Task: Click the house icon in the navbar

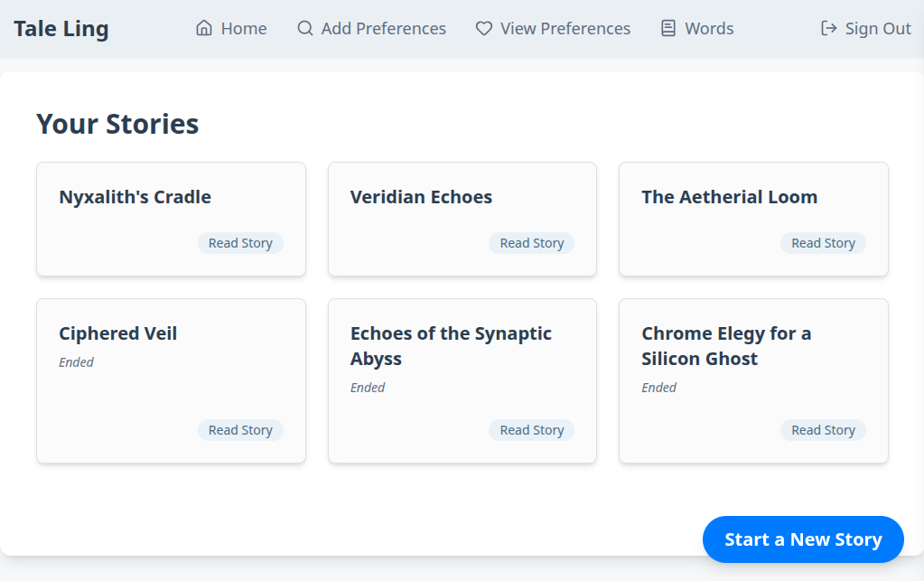Action: 204,29
